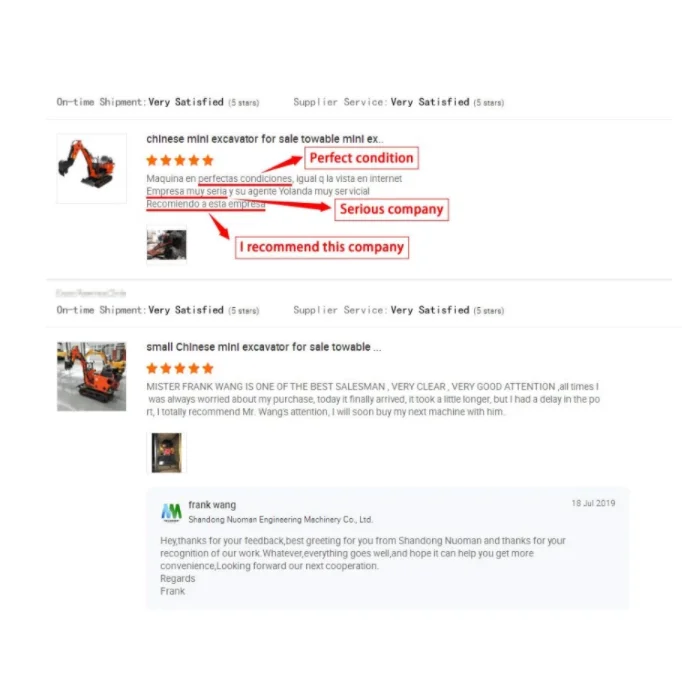Click the '18 Jul 2019' reply date
The width and height of the screenshot is (682, 682).
pos(593,503)
